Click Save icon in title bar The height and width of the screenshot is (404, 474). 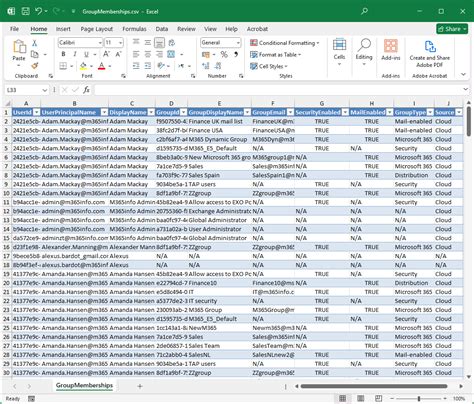pos(25,11)
